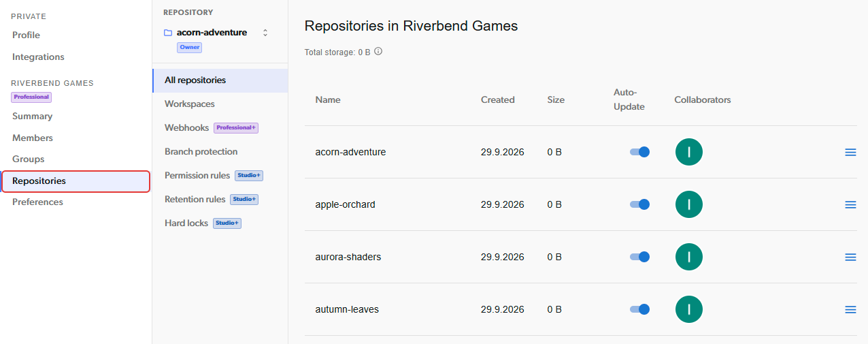The width and height of the screenshot is (868, 344).
Task: Open the Groups page
Action: (28, 159)
